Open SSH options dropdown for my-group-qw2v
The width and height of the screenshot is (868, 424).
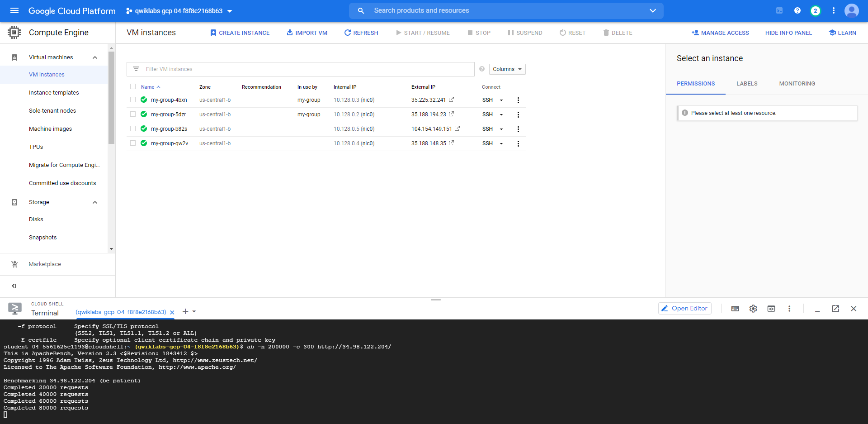pyautogui.click(x=501, y=143)
